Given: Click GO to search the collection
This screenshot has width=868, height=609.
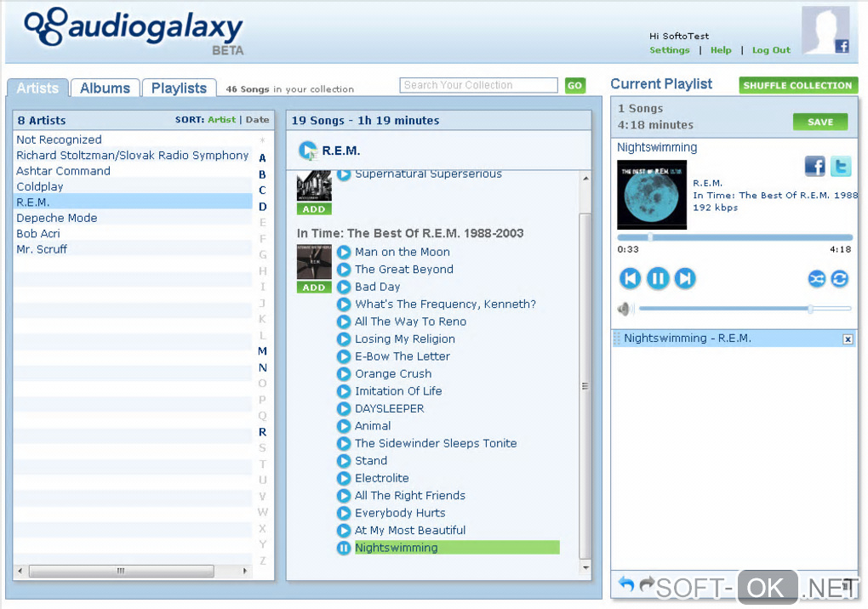Looking at the screenshot, I should (574, 85).
